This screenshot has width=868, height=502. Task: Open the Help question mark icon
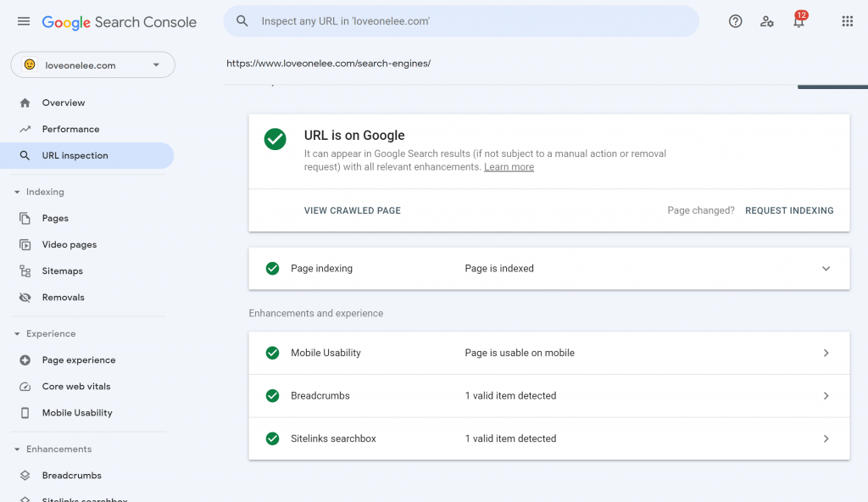pyautogui.click(x=735, y=21)
